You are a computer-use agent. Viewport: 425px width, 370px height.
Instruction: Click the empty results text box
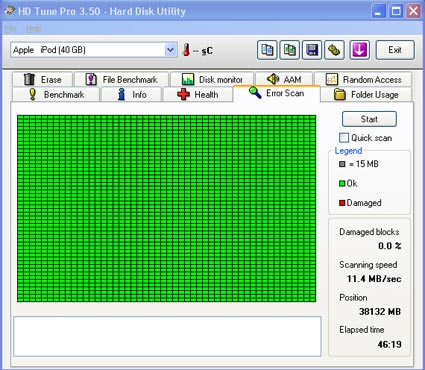(167, 336)
